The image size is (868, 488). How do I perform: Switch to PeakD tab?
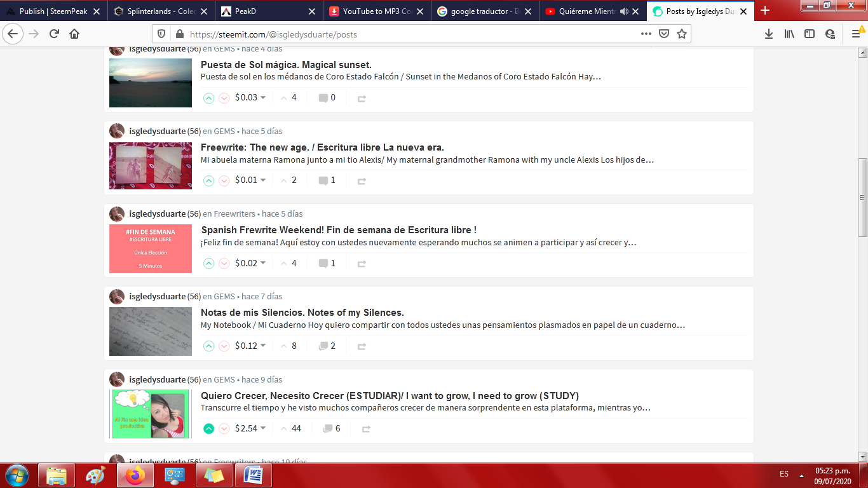[269, 11]
